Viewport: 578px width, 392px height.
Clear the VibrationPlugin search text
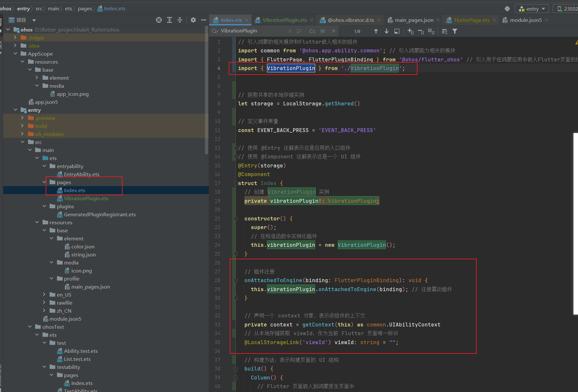[289, 31]
